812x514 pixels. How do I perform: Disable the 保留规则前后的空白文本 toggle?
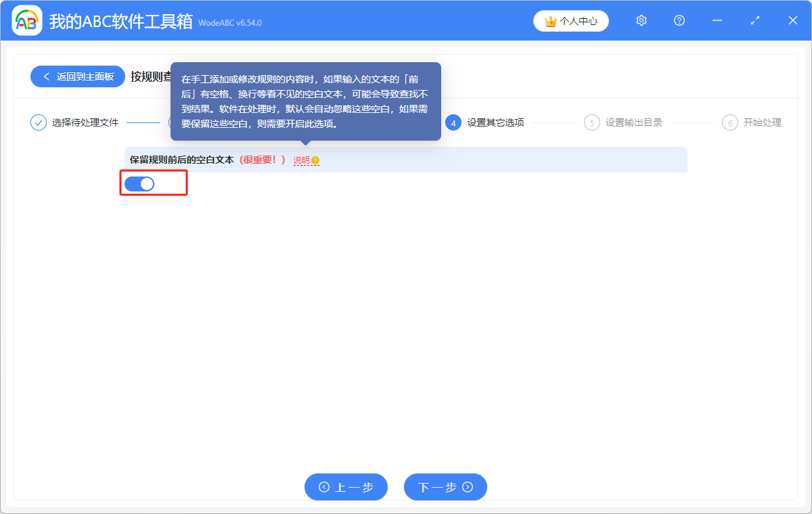coord(139,183)
